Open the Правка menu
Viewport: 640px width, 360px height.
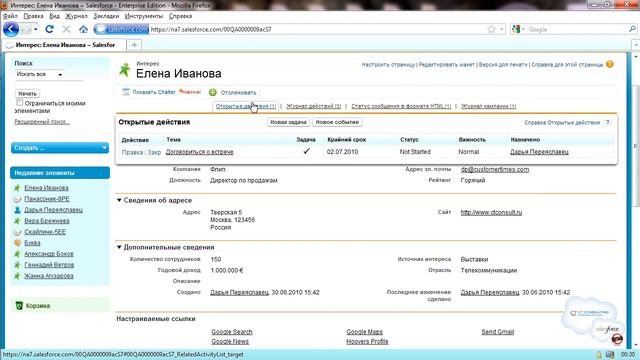[33, 16]
